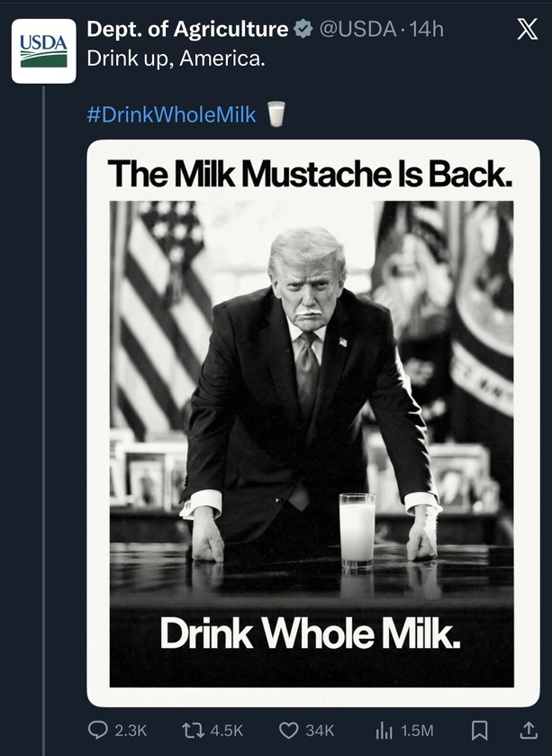Viewport: 552px width, 756px height.
Task: Open view analytics bar chart icon
Action: tap(383, 730)
